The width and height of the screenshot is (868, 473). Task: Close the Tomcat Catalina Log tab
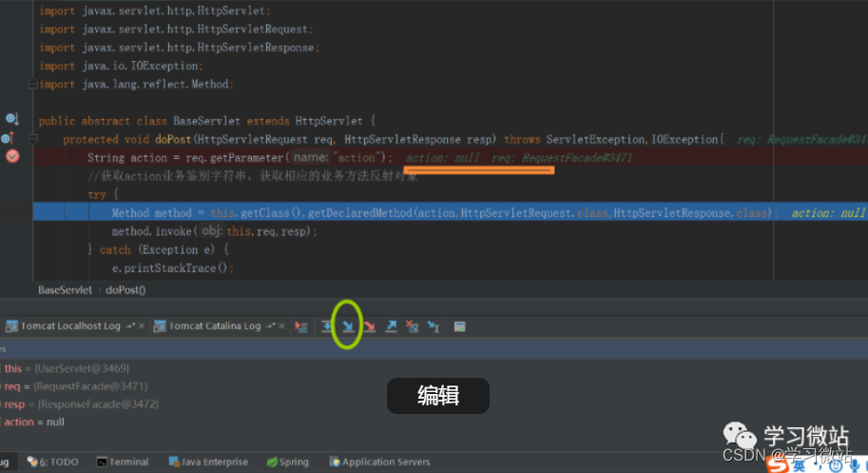[281, 326]
